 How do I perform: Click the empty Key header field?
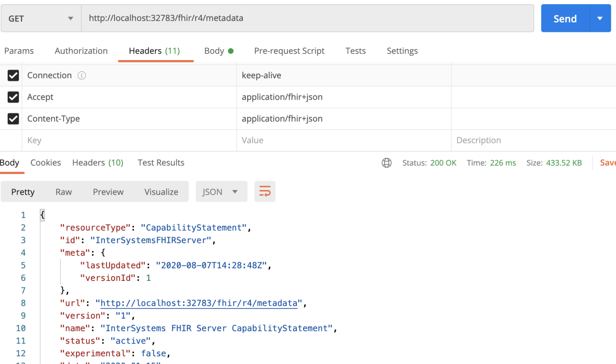point(129,140)
